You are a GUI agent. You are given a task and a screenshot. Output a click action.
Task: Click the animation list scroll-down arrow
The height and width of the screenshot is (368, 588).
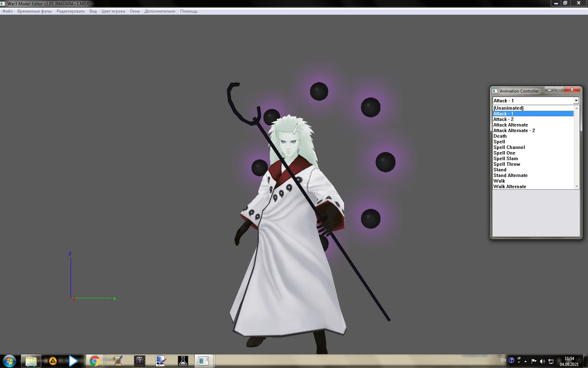[x=577, y=186]
